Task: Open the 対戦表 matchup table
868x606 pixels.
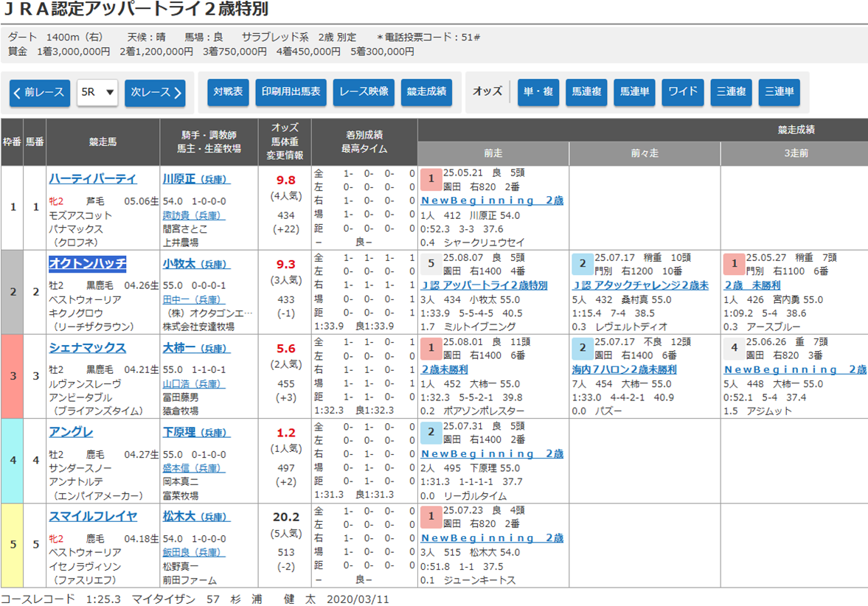Action: coord(228,92)
